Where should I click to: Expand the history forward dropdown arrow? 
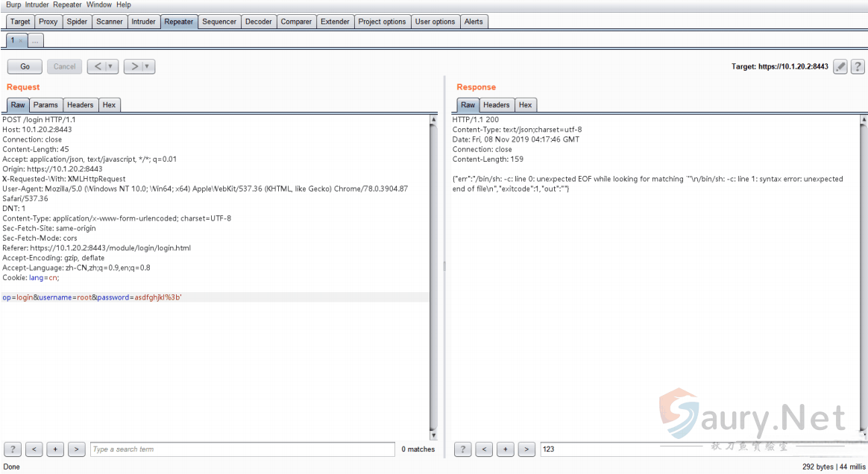pyautogui.click(x=148, y=66)
